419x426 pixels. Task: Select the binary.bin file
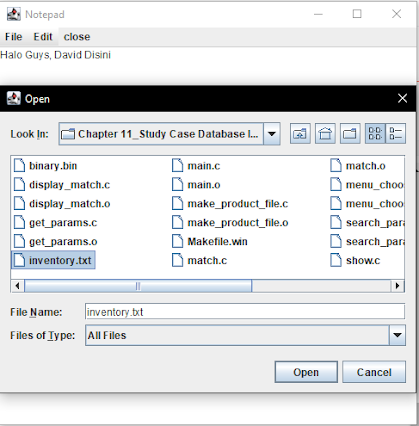click(45, 166)
